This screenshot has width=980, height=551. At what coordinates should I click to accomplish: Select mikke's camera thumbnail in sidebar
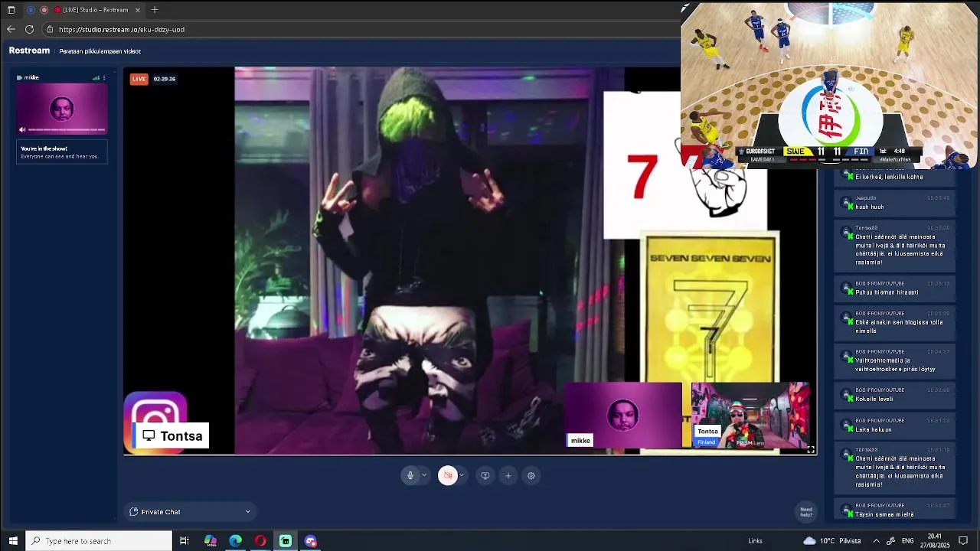coord(62,109)
